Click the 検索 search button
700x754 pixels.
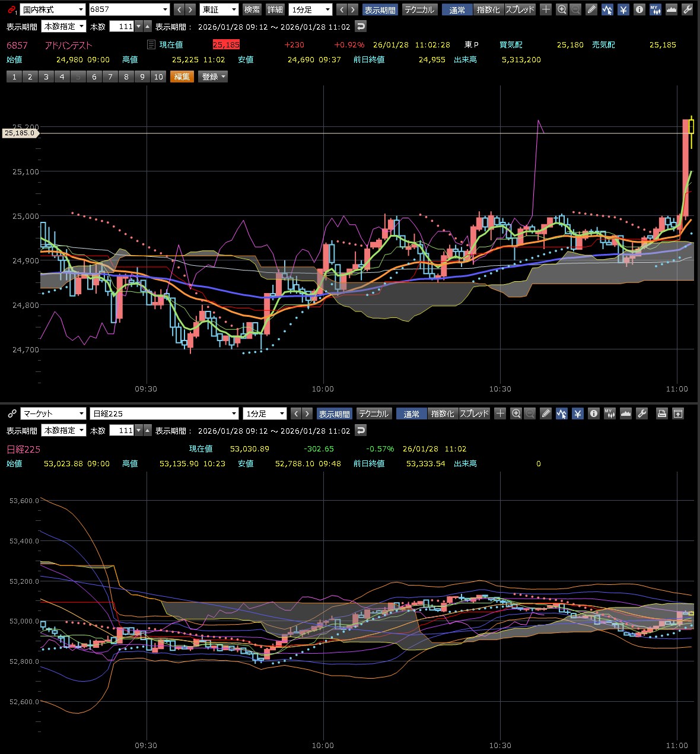pyautogui.click(x=252, y=9)
